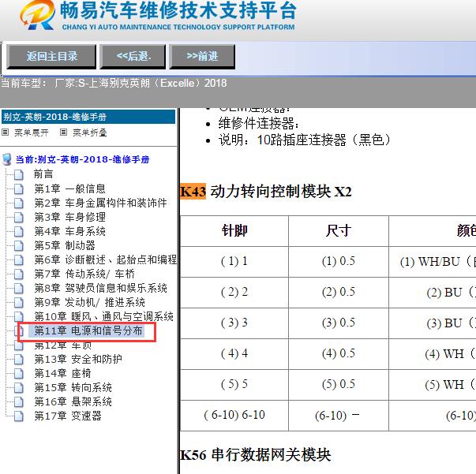This screenshot has width=476, height=474.
Task: Click the page icon next to 第2章
Action: (19, 203)
